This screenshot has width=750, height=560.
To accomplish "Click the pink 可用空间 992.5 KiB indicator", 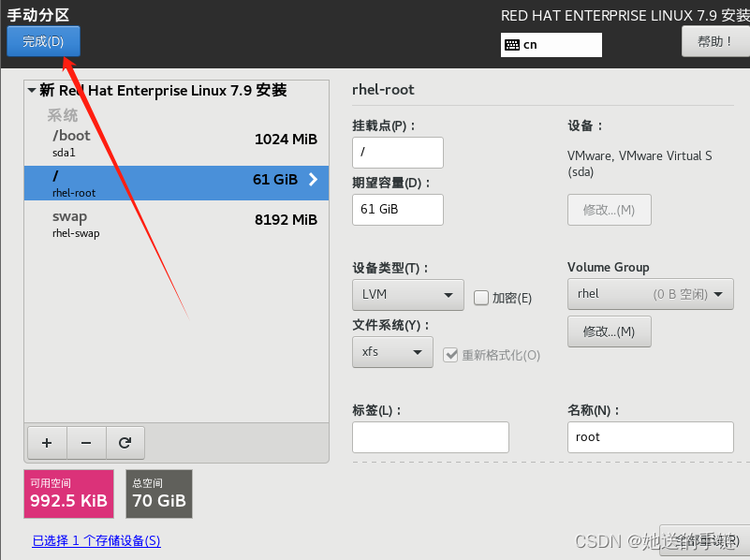I will tap(68, 494).
